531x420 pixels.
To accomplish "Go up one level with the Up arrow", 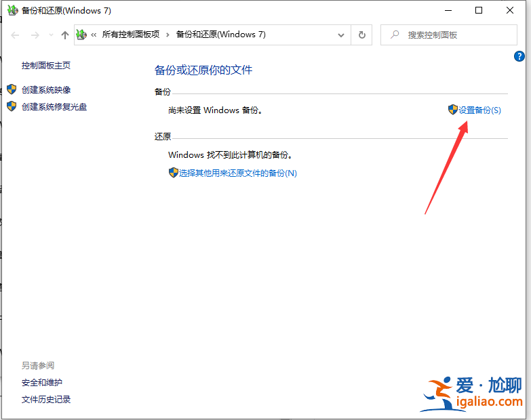I will click(64, 35).
